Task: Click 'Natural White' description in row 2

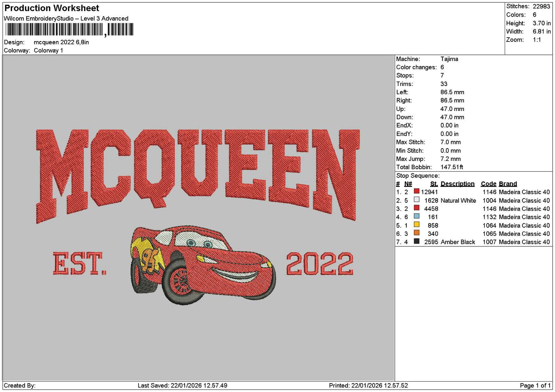Action: (x=458, y=200)
